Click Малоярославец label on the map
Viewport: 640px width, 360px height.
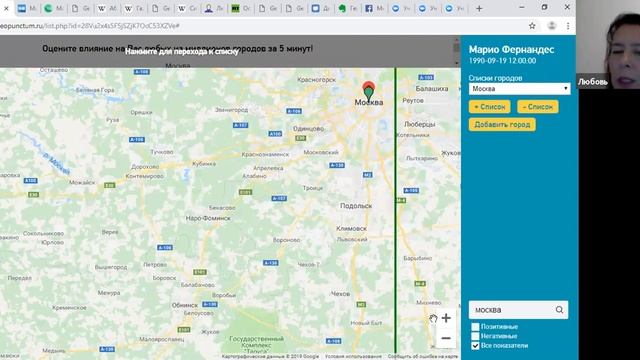(162, 339)
